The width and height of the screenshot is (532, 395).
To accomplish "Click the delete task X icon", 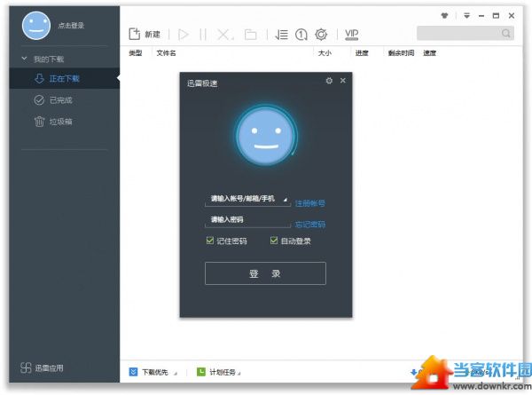I will pyautogui.click(x=224, y=35).
